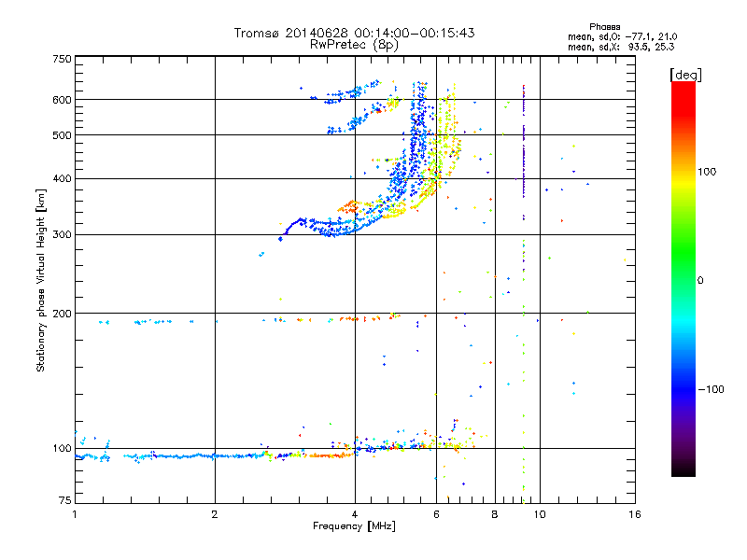Click the x-axis title 'Frequency [MHz]'

pos(354,526)
